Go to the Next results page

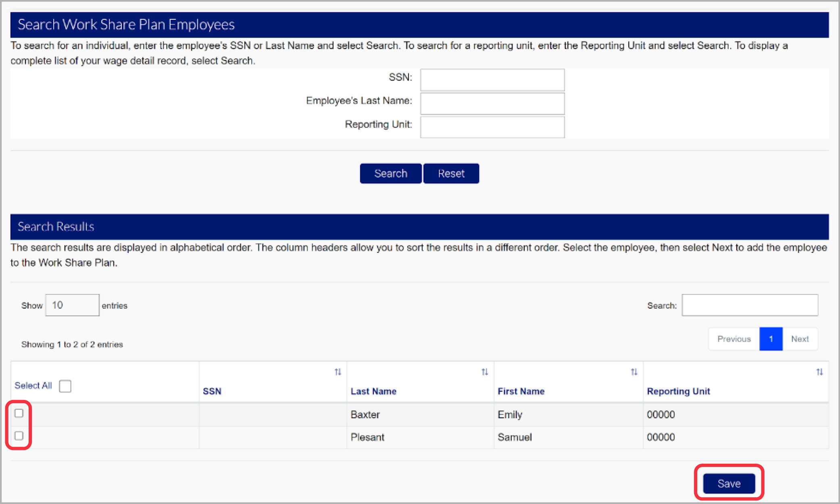pyautogui.click(x=800, y=339)
